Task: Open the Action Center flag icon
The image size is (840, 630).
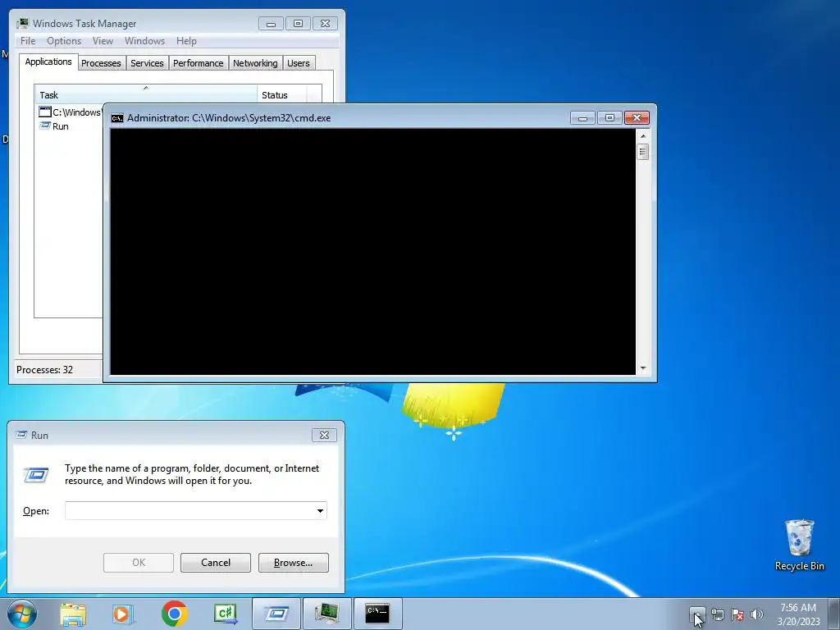Action: [x=737, y=614]
